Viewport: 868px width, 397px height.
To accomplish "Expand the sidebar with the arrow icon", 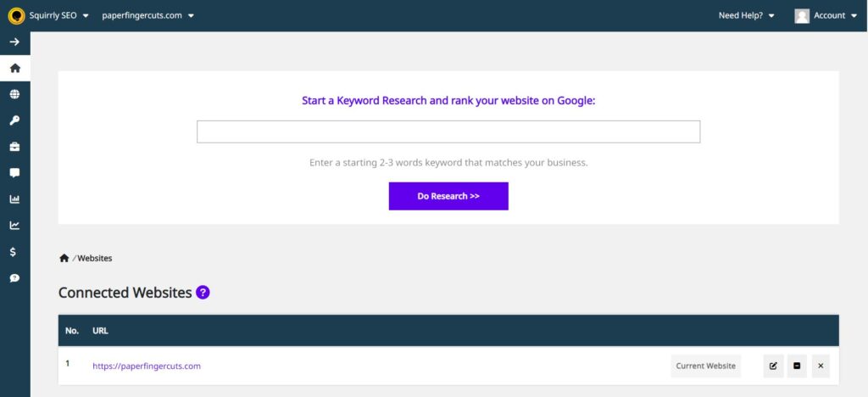I will click(x=15, y=42).
